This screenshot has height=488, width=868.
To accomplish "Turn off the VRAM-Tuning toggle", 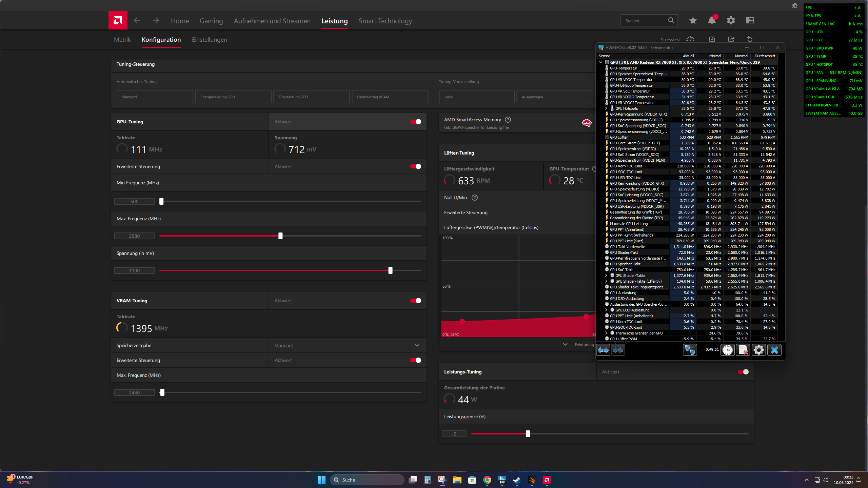I will click(x=416, y=301).
